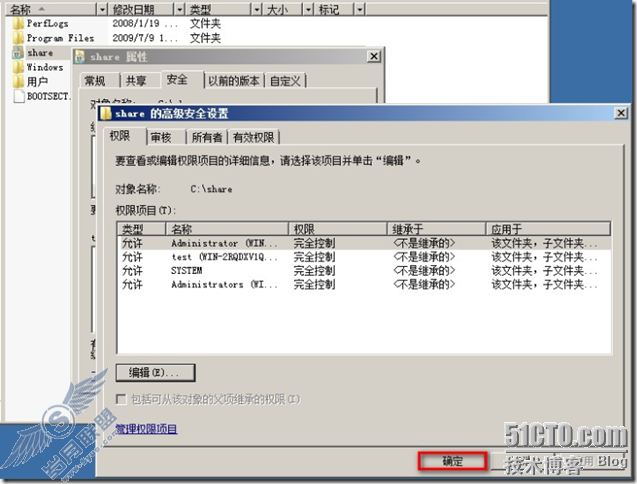Click the Windows folder icon
The width and height of the screenshot is (637, 484).
pyautogui.click(x=17, y=67)
